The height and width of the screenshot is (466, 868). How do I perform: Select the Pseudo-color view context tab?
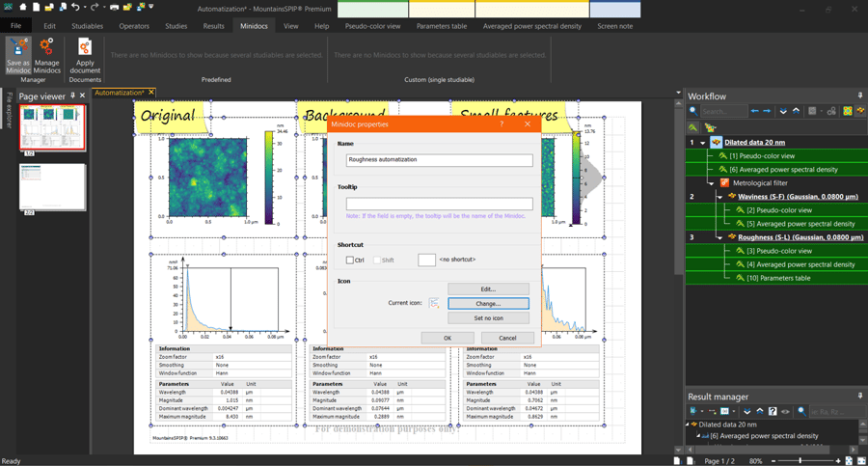(372, 26)
